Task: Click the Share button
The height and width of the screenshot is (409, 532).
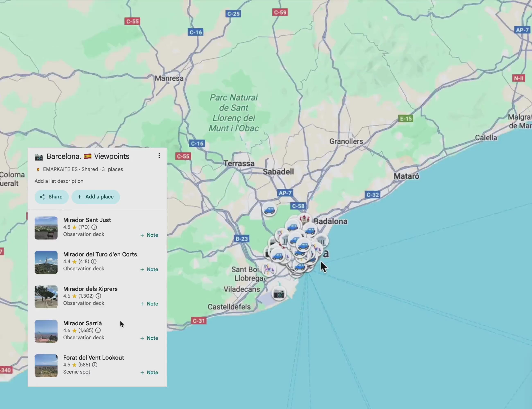Action: click(x=51, y=197)
